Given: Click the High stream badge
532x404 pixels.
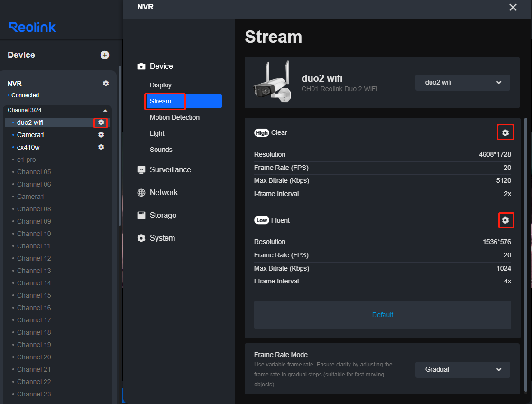Looking at the screenshot, I should tap(262, 133).
